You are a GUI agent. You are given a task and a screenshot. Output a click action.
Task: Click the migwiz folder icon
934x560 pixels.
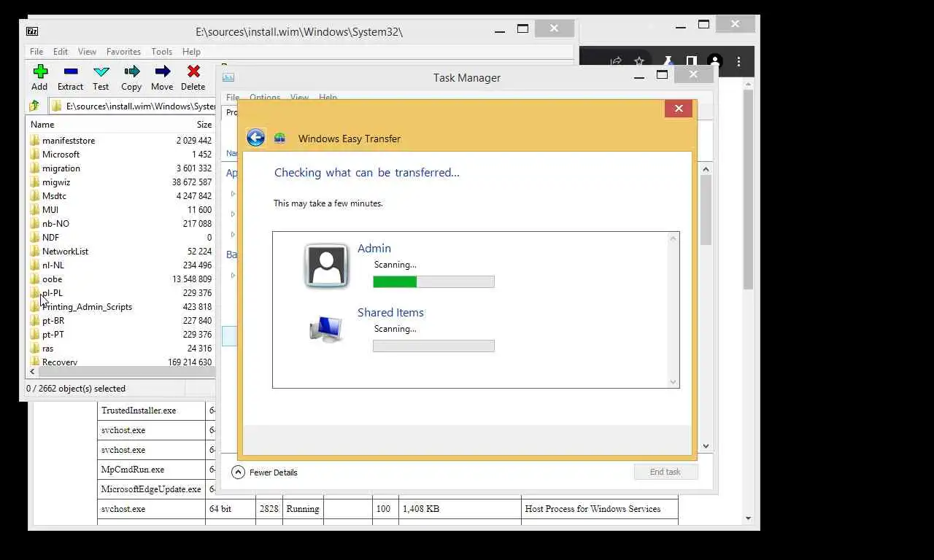pyautogui.click(x=35, y=182)
